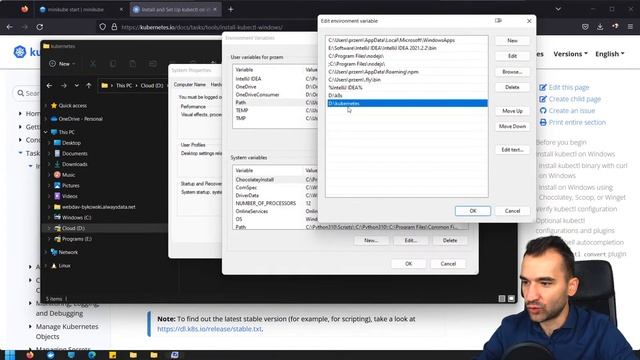
Task: Go up one folder in File Explorer
Action: [89, 85]
